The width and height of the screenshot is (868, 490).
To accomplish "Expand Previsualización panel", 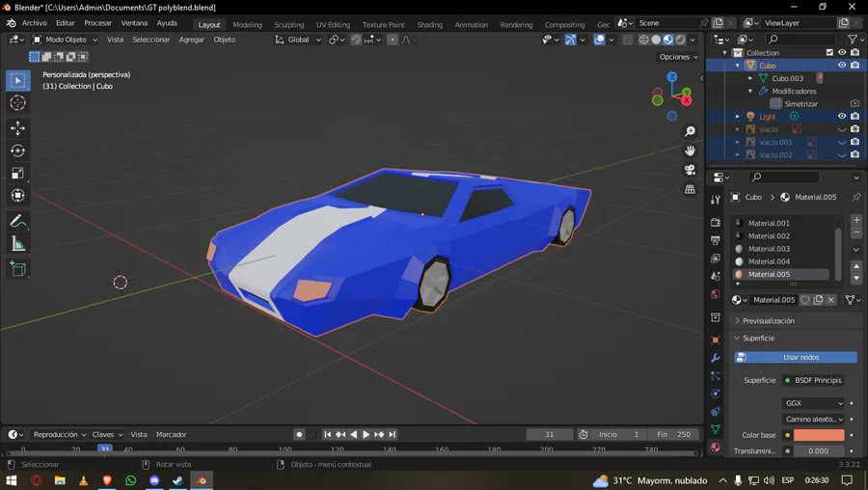I will pyautogui.click(x=769, y=321).
